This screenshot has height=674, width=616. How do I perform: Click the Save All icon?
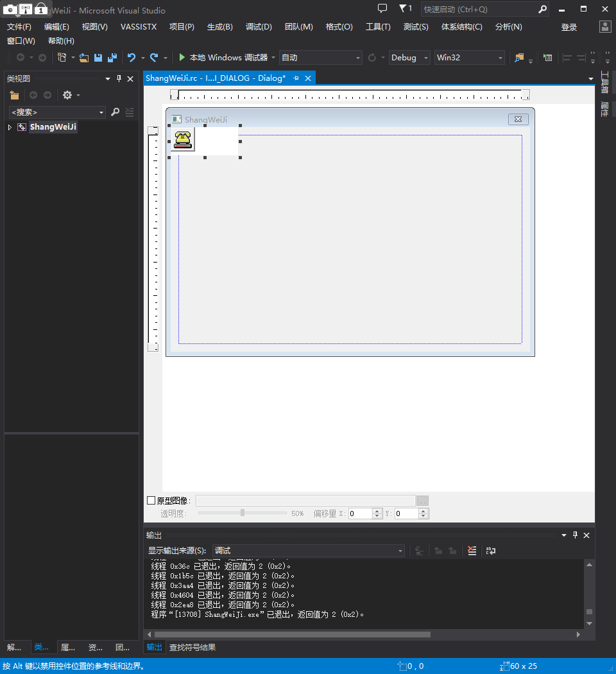(112, 58)
